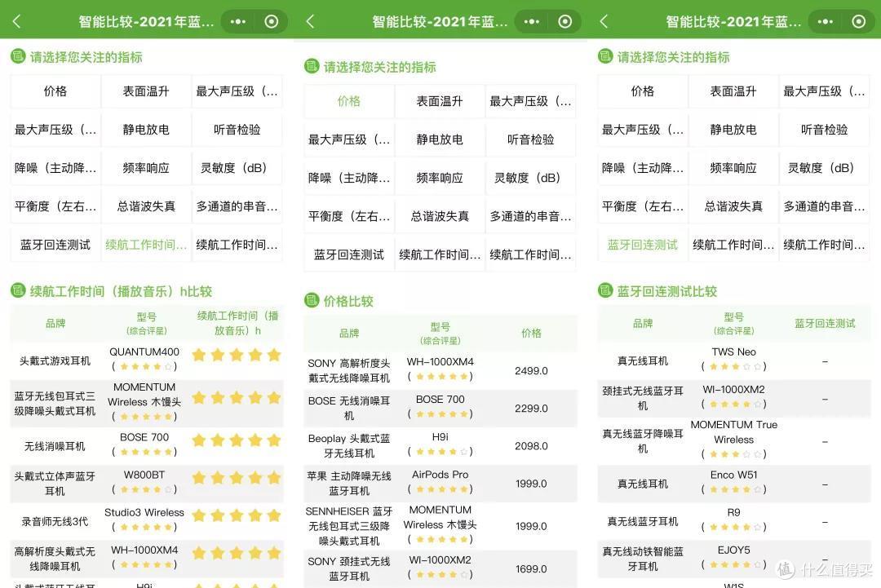Tap 价格比较 section heading in middle panel
The width and height of the screenshot is (881, 588).
click(x=348, y=302)
